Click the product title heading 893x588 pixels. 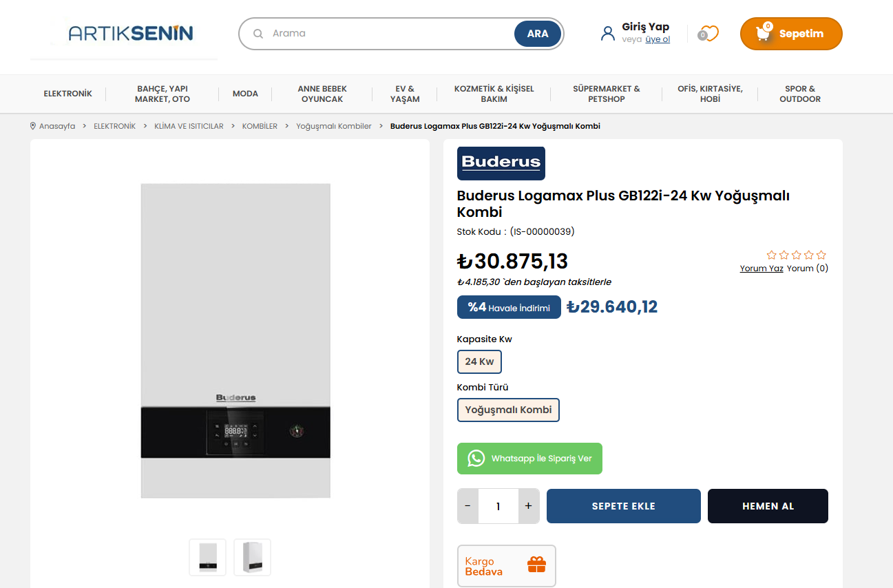[623, 203]
